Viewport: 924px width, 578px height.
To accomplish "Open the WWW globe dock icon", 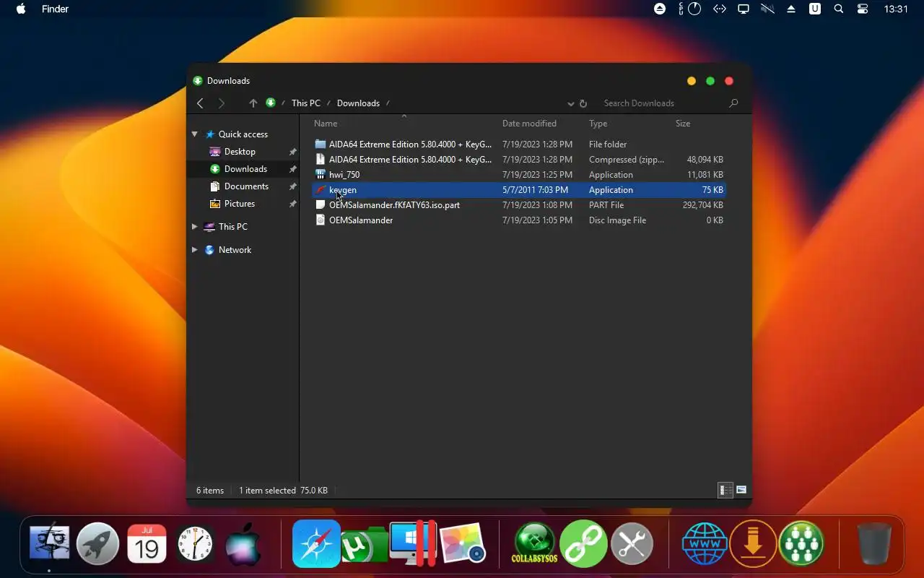I will click(705, 543).
